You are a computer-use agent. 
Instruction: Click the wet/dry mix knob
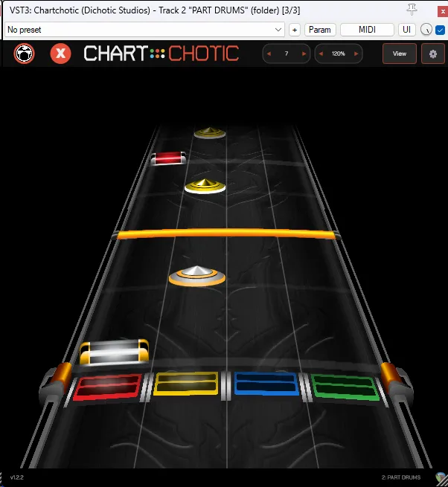(426, 30)
